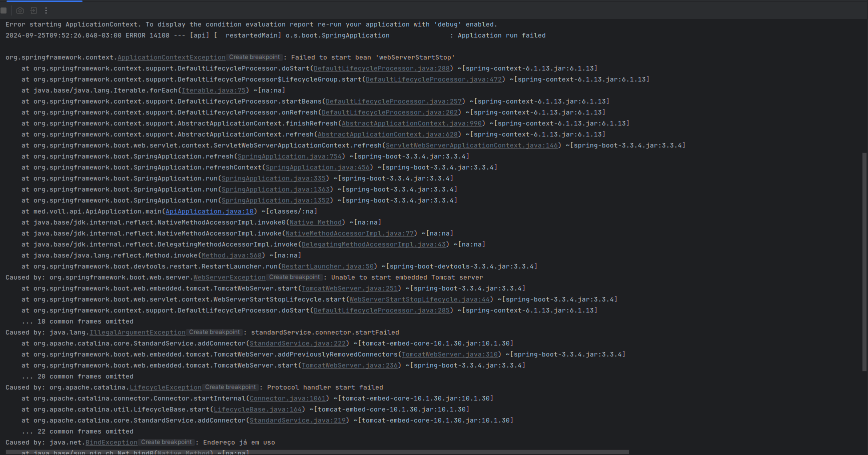This screenshot has height=455, width=868.
Task: Open TomcatWebServer.java:236 link
Action: [x=350, y=365]
